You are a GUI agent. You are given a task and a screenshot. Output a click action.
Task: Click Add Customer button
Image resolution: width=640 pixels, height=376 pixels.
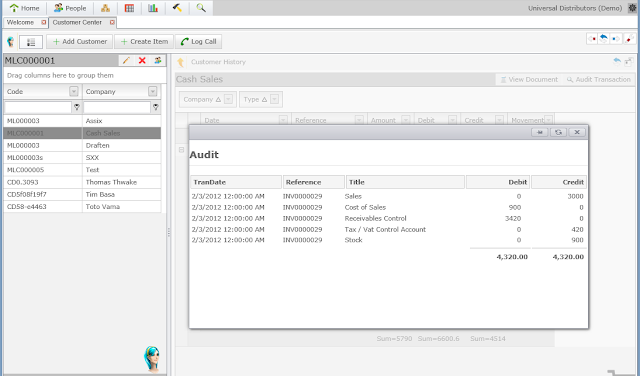(80, 42)
